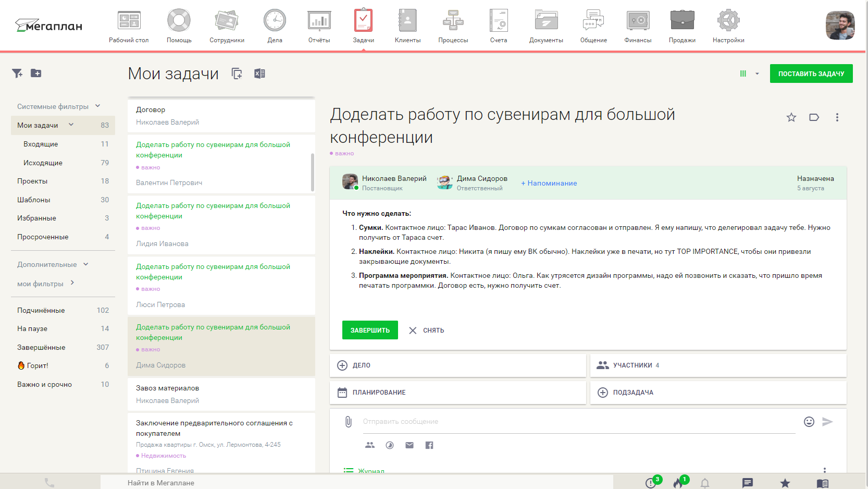Open the view mode dropdown arrow
The height and width of the screenshot is (489, 868).
[757, 74]
